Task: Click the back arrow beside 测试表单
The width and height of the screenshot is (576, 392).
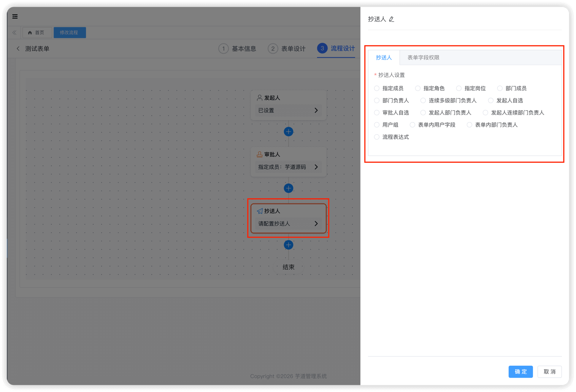Action: 18,49
